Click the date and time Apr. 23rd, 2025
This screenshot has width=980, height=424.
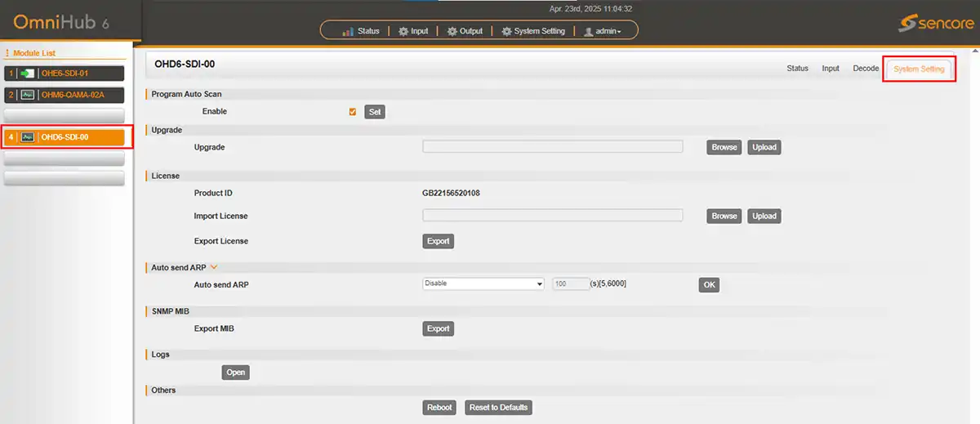click(591, 9)
